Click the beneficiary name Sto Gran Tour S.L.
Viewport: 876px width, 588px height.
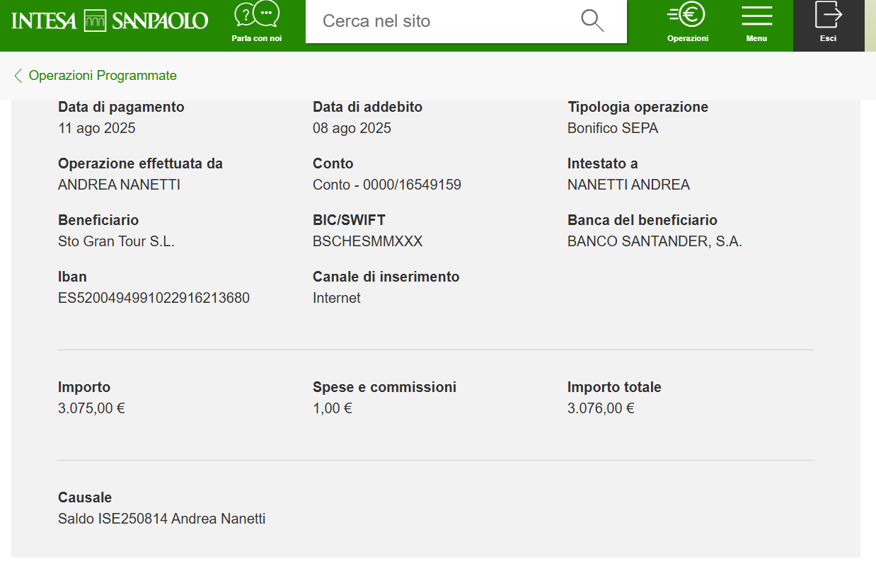(x=116, y=241)
